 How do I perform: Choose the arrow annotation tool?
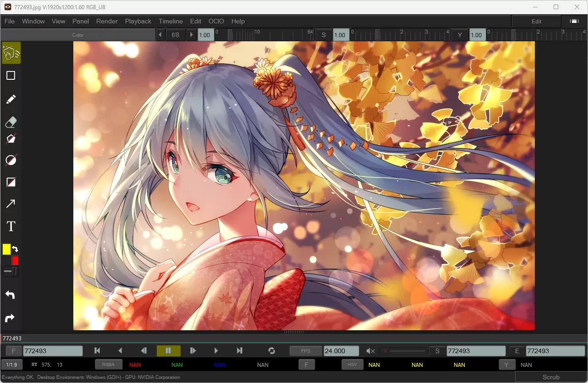point(11,204)
